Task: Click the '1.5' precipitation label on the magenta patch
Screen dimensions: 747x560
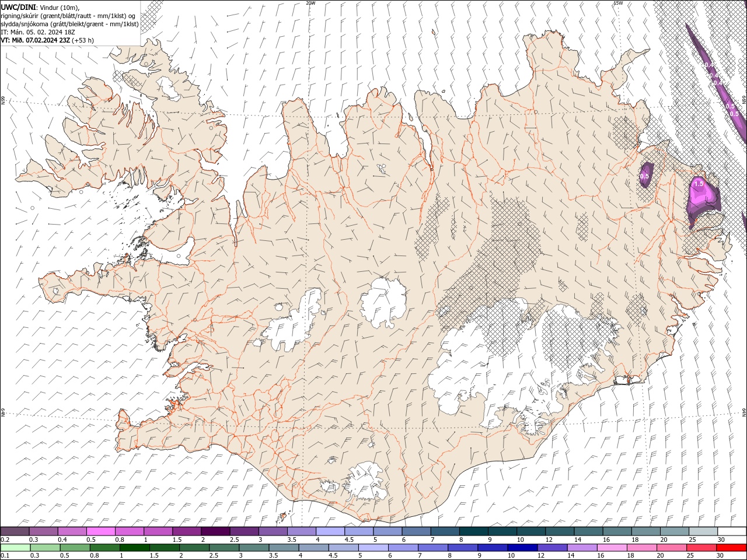Action: (699, 183)
